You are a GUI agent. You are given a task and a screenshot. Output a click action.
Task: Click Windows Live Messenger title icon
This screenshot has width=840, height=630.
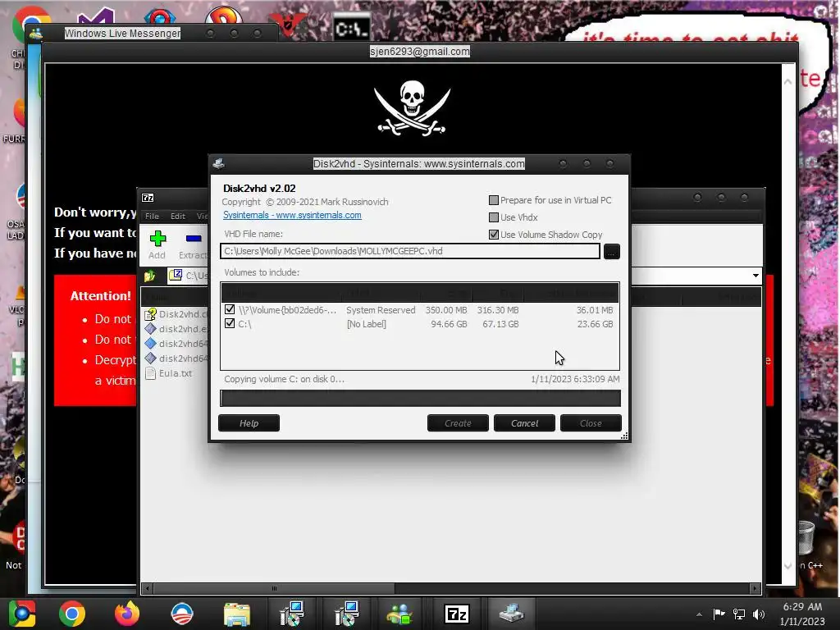36,33
